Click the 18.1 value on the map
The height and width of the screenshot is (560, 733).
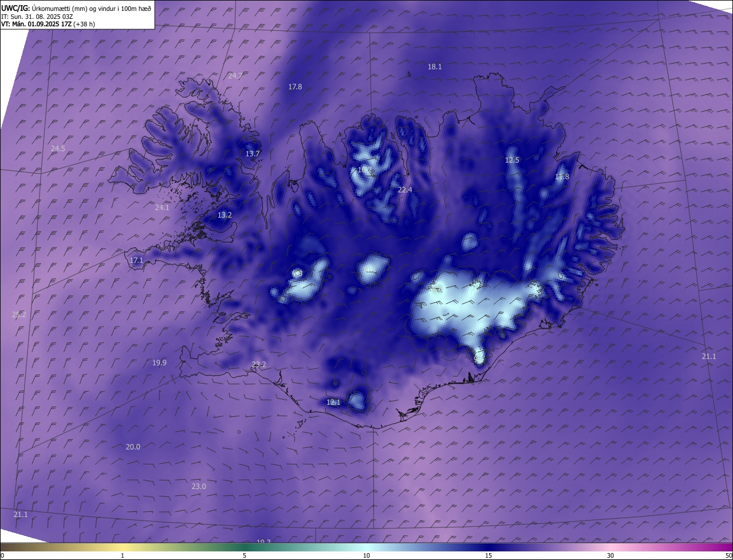435,66
